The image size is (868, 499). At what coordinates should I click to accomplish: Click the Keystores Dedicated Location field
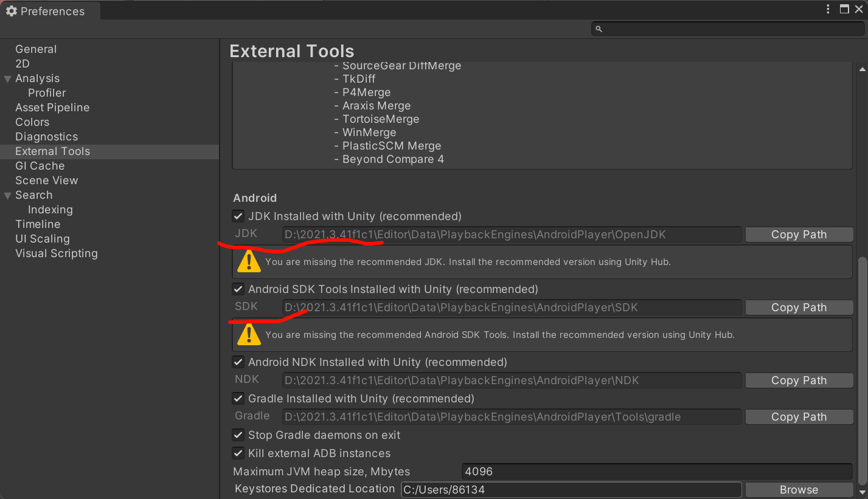[571, 490]
